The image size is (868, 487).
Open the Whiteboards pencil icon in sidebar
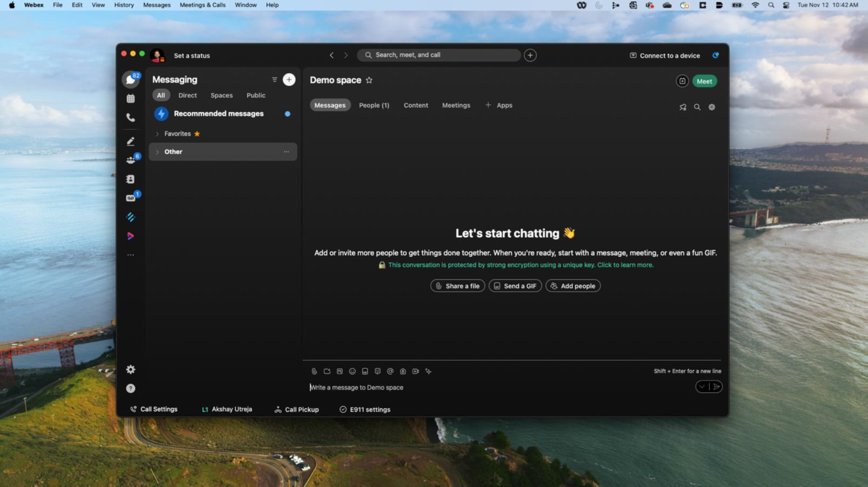tap(131, 141)
